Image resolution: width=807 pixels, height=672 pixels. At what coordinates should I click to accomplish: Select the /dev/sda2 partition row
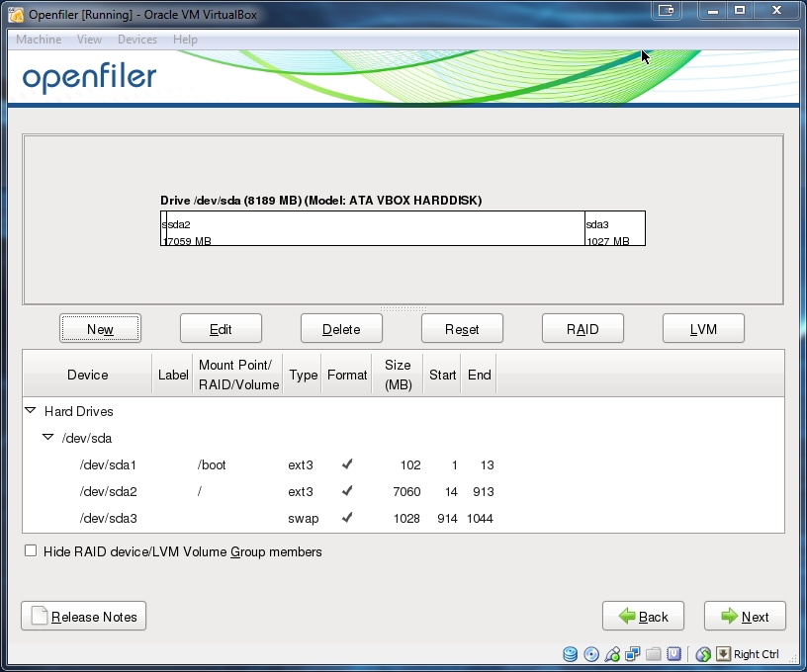108,491
